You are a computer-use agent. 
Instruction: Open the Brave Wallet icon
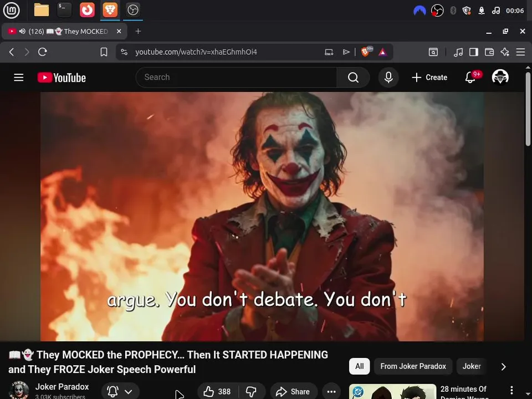click(489, 52)
